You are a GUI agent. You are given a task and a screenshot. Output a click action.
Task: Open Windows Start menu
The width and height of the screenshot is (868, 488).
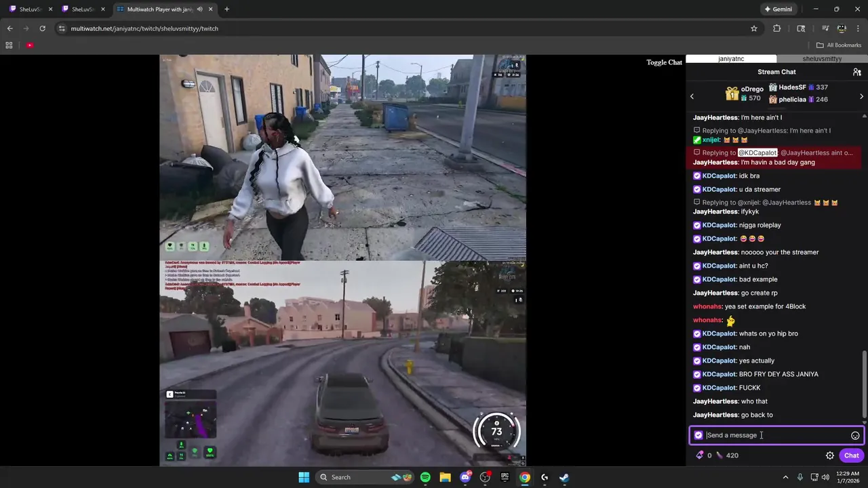[303, 477]
